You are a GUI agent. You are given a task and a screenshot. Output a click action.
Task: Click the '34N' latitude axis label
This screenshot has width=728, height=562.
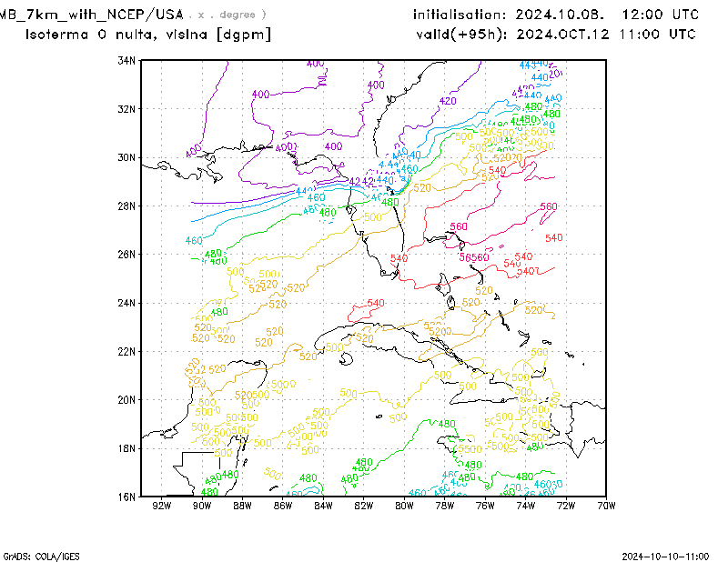[x=126, y=60]
